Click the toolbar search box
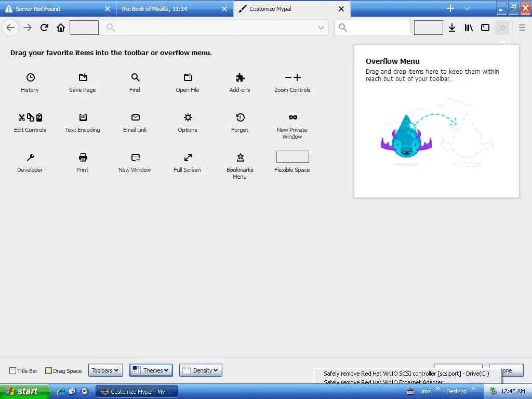This screenshot has height=399, width=532. 373,28
